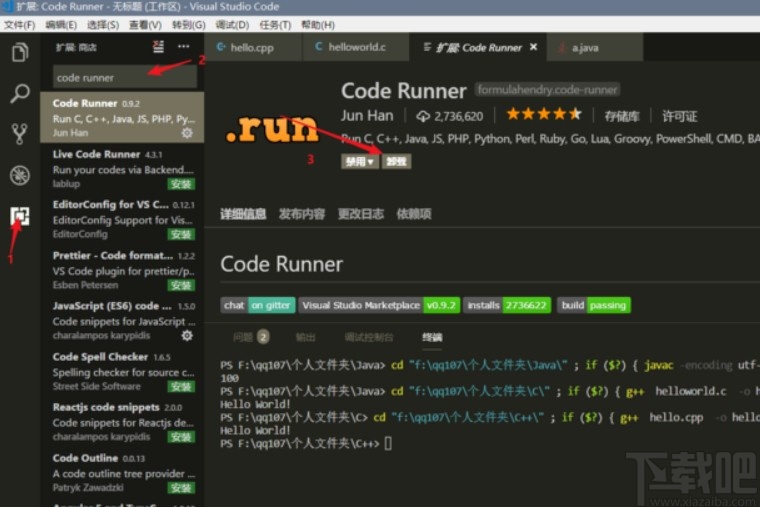This screenshot has width=760, height=507.
Task: Click the 存储库 repository link
Action: [621, 116]
